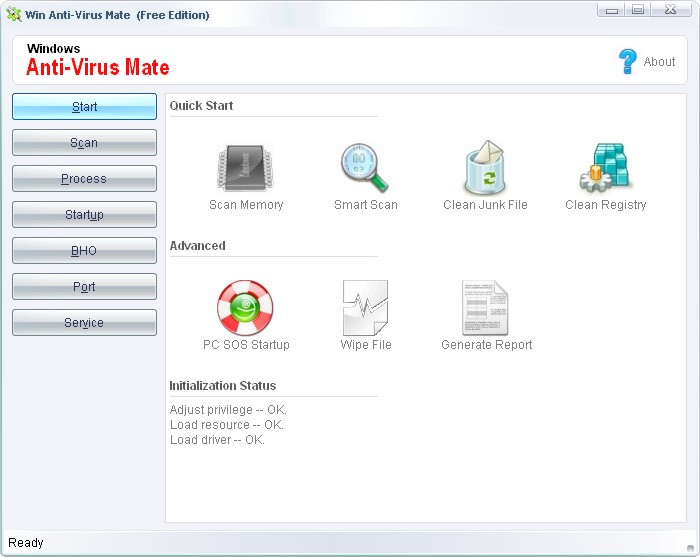The image size is (700, 557).
Task: Open the Process section
Action: coord(84,179)
